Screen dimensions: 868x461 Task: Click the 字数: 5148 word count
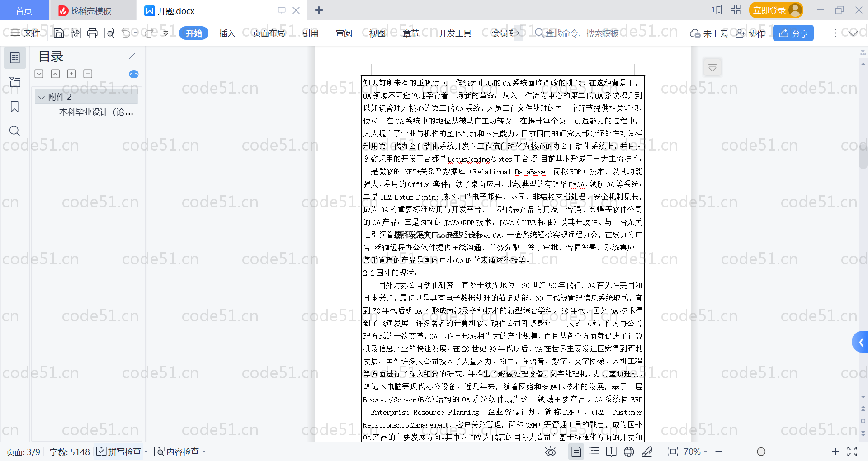pos(70,452)
